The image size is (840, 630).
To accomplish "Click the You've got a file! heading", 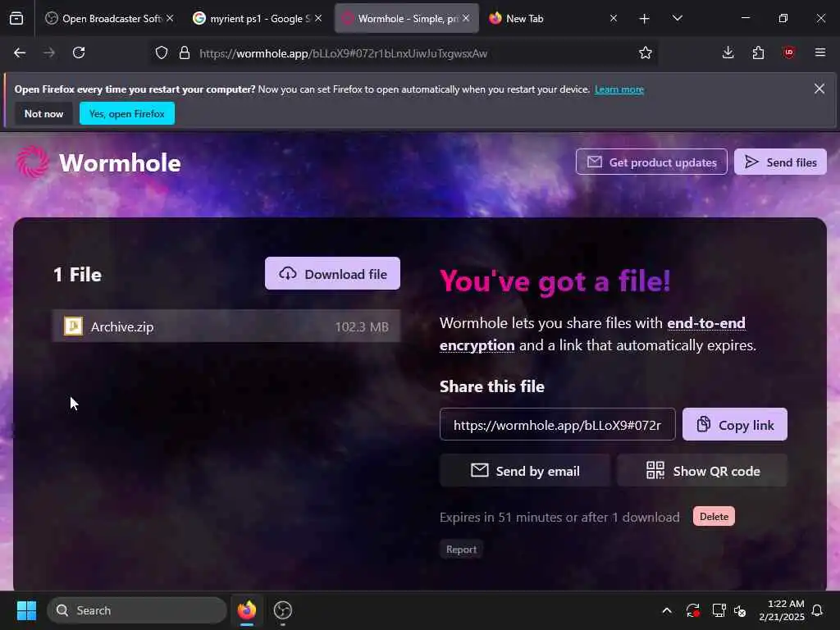I will [x=555, y=281].
